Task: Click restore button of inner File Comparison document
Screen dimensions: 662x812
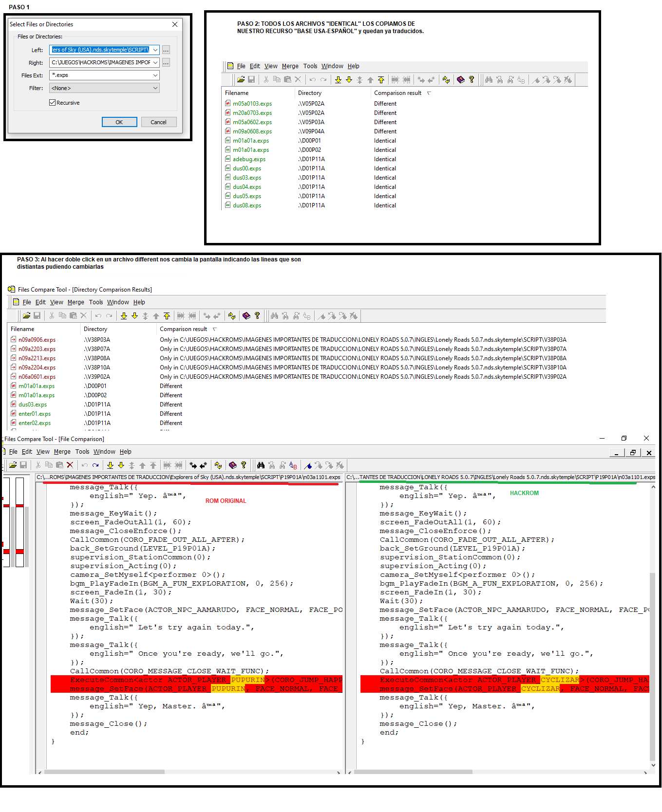Action: [x=633, y=453]
